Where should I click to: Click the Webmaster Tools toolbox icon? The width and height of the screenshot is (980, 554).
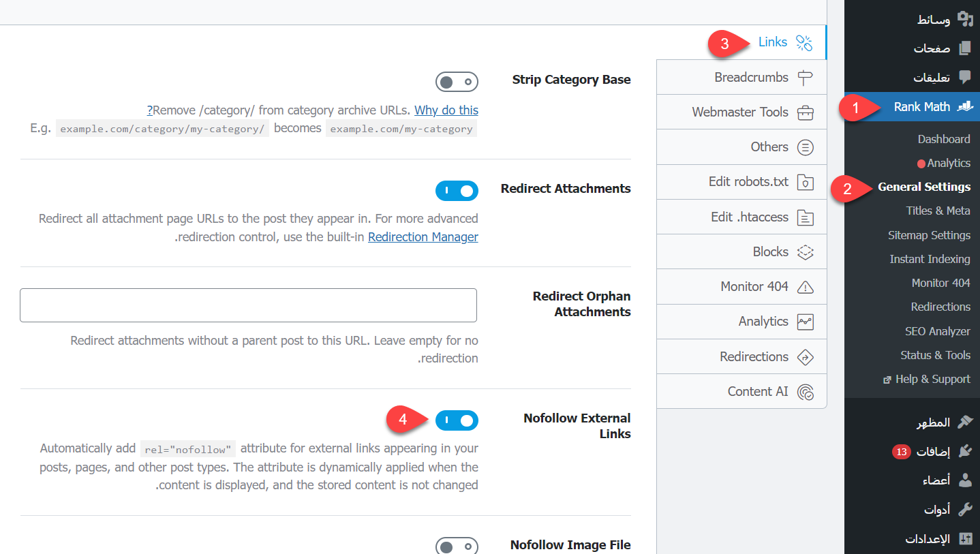pyautogui.click(x=805, y=112)
